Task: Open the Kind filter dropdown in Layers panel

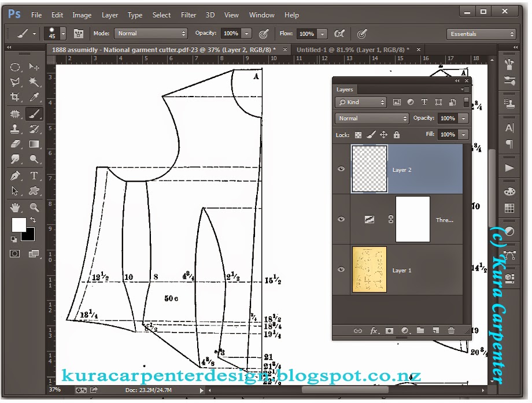Action: pos(360,102)
